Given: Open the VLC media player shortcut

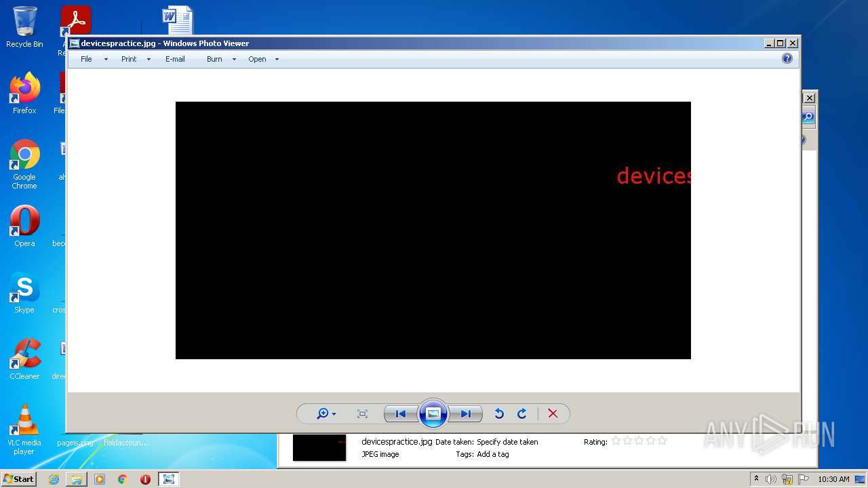Looking at the screenshot, I should click(24, 430).
